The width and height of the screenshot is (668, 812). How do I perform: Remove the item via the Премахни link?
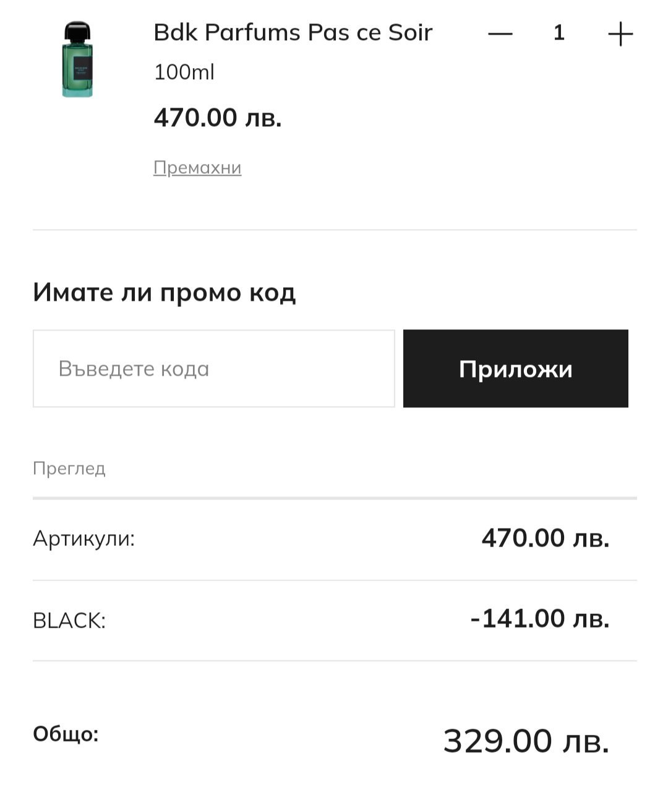point(197,168)
